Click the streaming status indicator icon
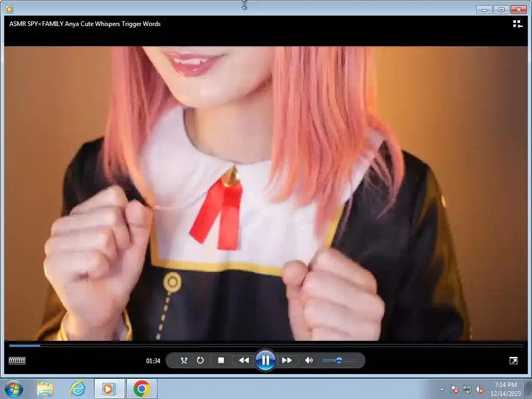The height and width of the screenshot is (399, 532). pyautogui.click(x=17, y=361)
